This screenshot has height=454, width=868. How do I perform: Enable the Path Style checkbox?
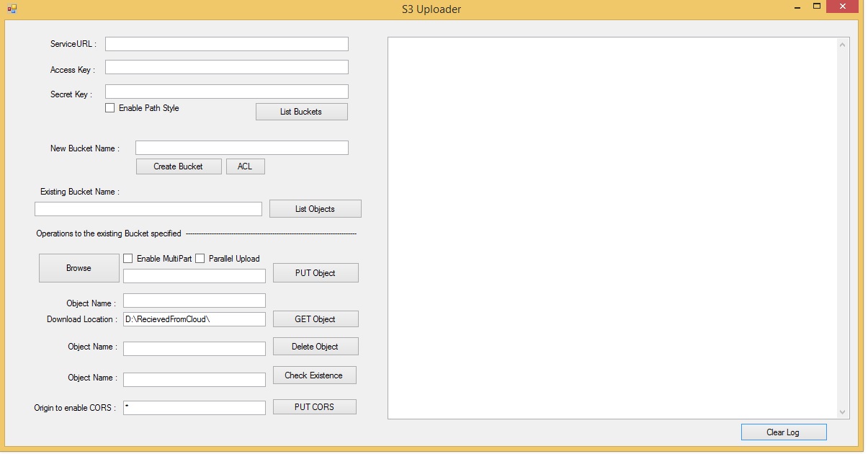110,108
